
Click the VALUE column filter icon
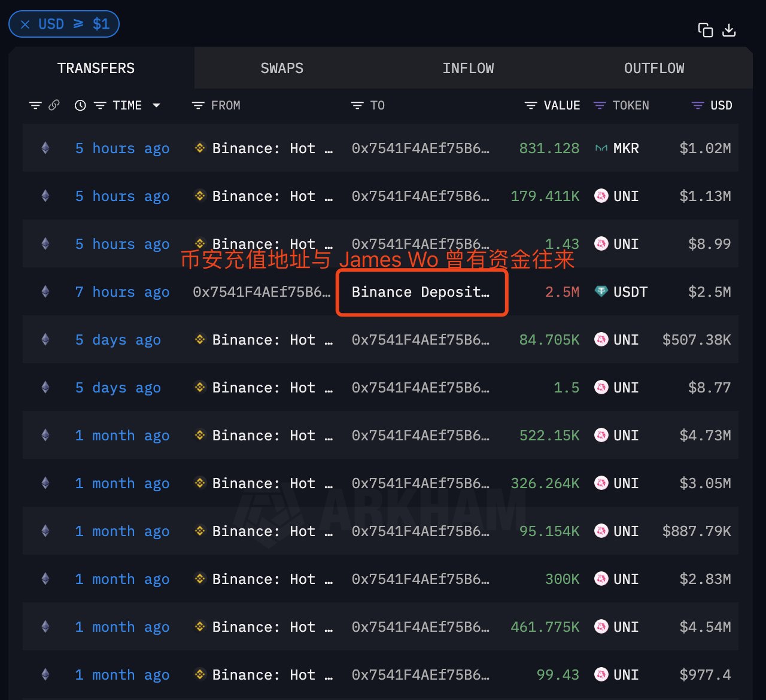click(531, 106)
